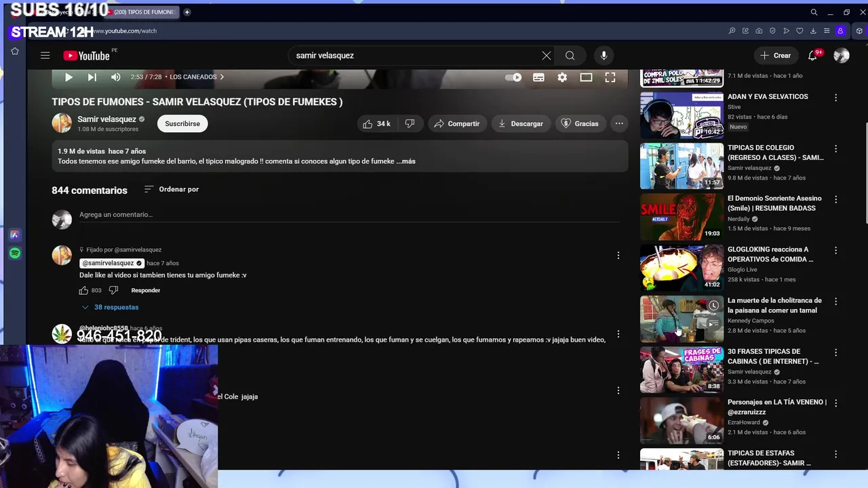Open new browser tab with plus

[187, 12]
